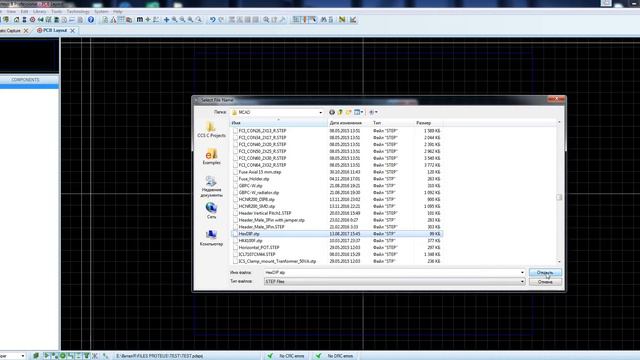
Task: Open CCS C Projects shortcut in places bar
Action: pyautogui.click(x=211, y=130)
